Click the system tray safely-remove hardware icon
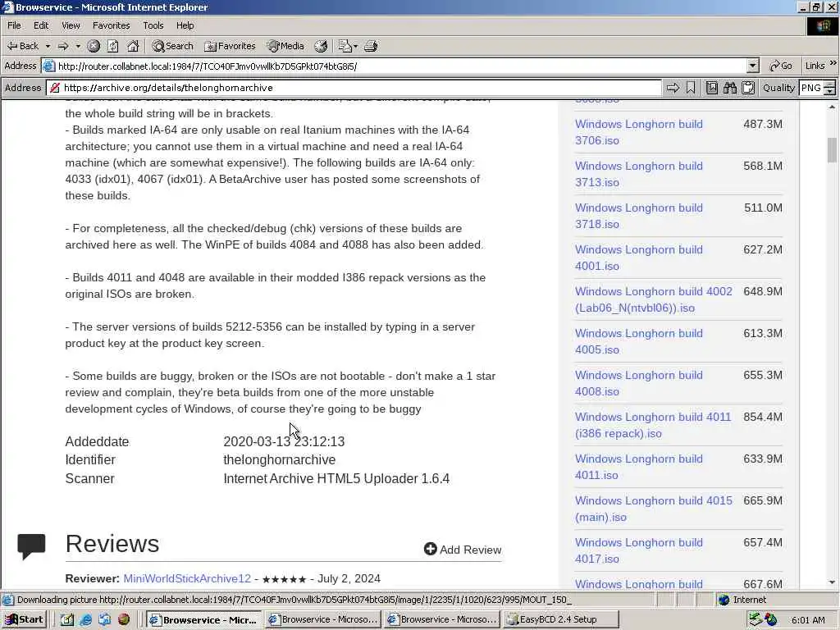 coord(756,620)
